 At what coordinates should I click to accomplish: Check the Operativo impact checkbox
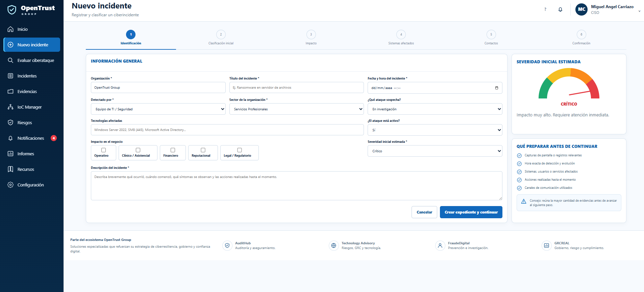pyautogui.click(x=104, y=150)
